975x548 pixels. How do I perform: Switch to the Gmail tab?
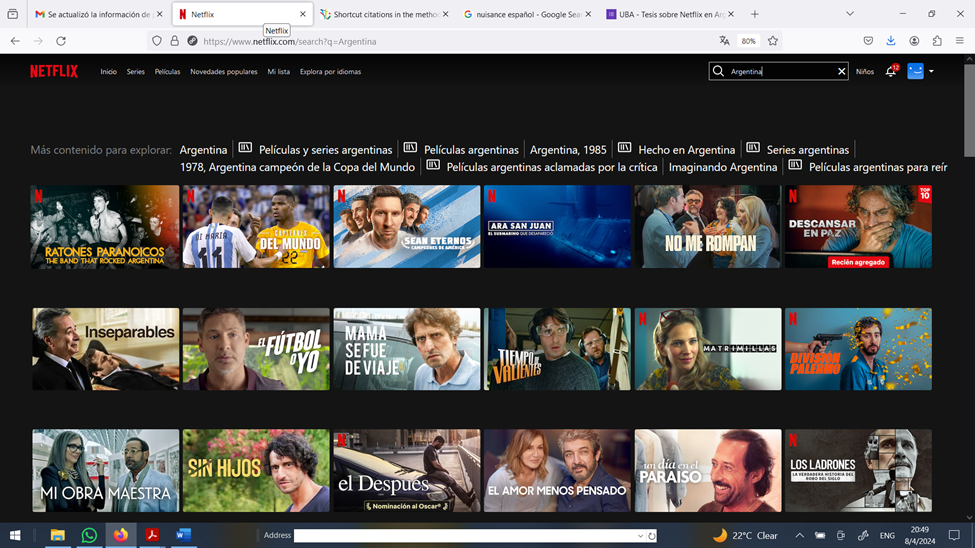tap(98, 14)
